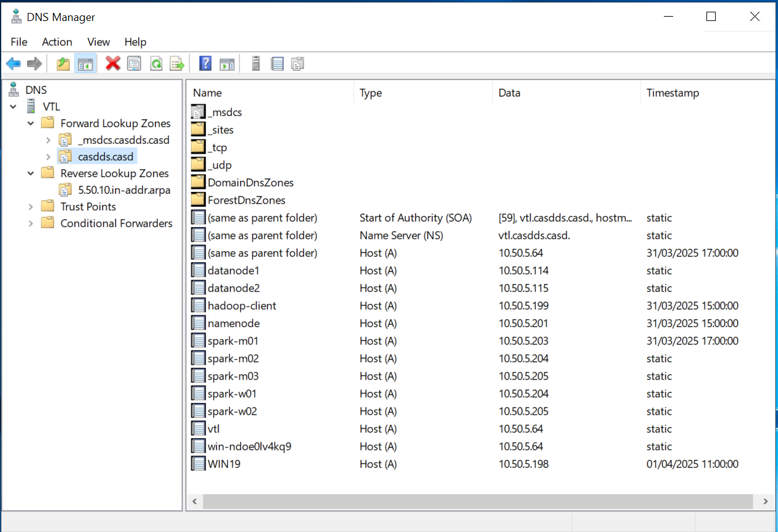The width and height of the screenshot is (778, 532).
Task: Click the horizontal scrollbar right arrow
Action: (765, 502)
